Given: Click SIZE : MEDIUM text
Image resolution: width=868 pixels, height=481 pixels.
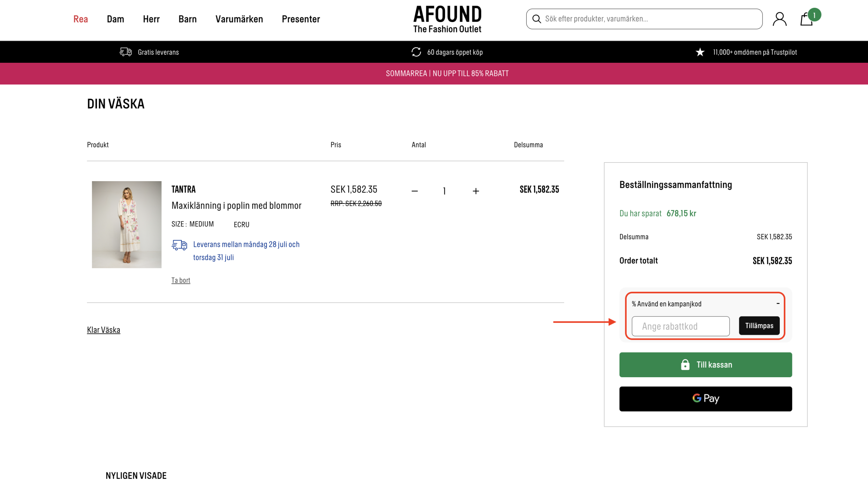Looking at the screenshot, I should pos(193,224).
